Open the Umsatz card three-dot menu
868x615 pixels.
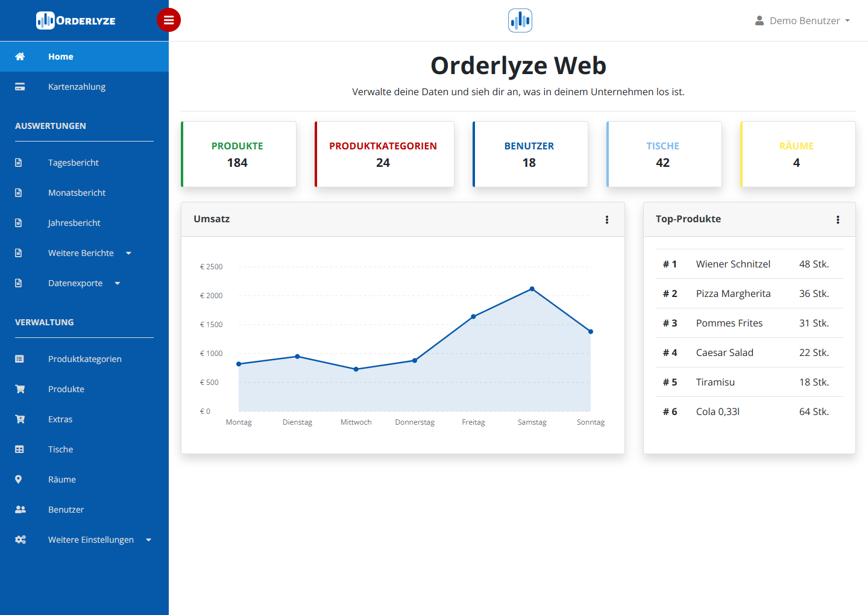pos(607,220)
